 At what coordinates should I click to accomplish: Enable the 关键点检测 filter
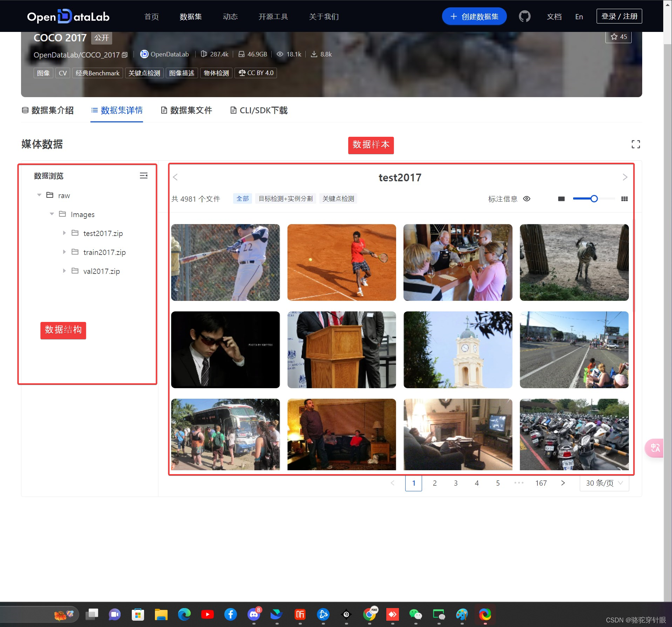click(x=338, y=198)
